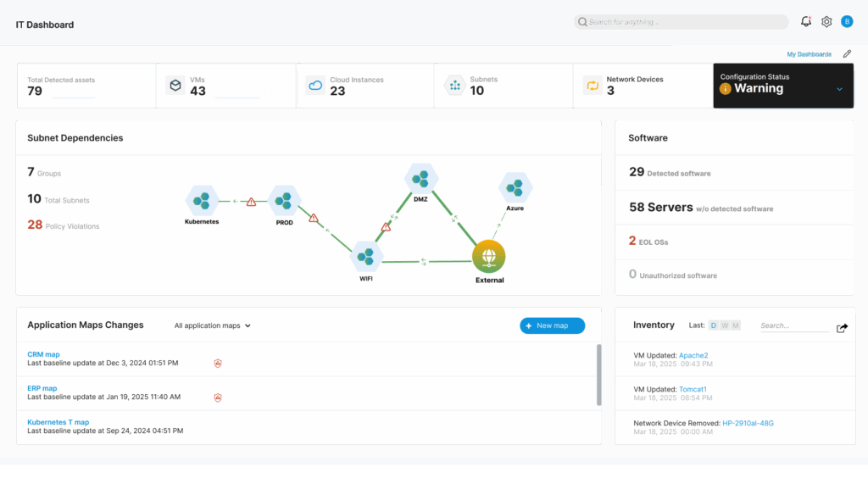Click the CRM map shield alert icon

coord(218,364)
